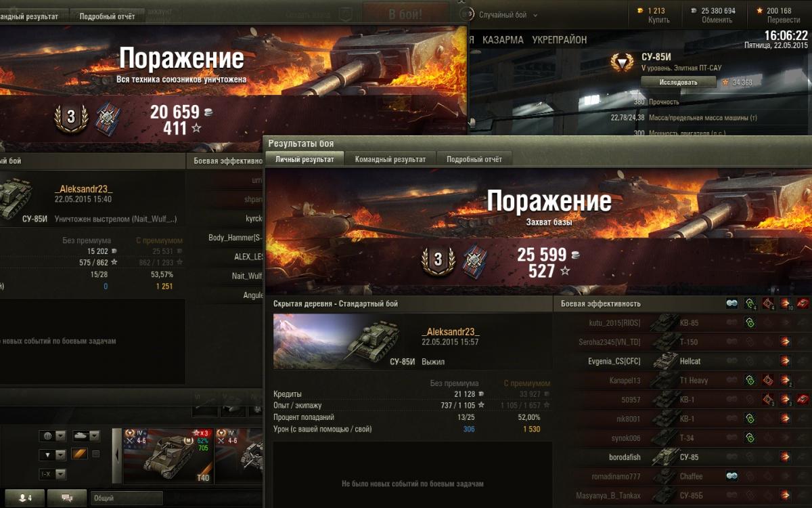Open the contacts list button showing 4
This screenshot has height=508, width=812.
(x=25, y=498)
